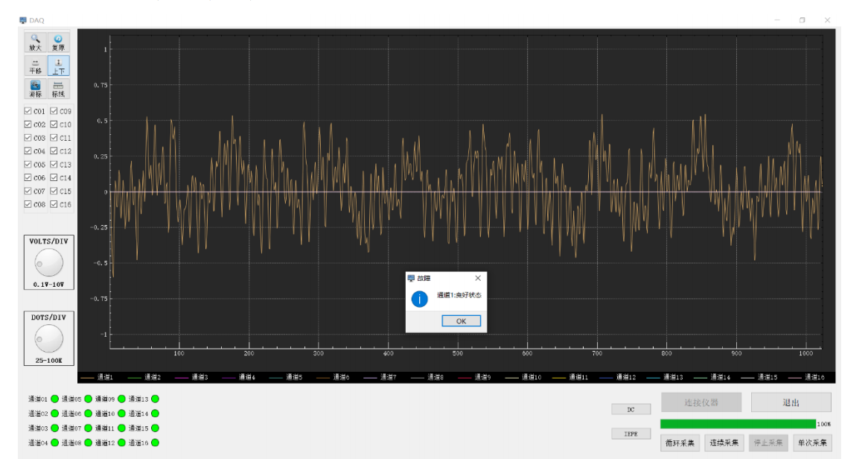Select the 放大 zoom-in tool
The image size is (868, 459).
(36, 42)
